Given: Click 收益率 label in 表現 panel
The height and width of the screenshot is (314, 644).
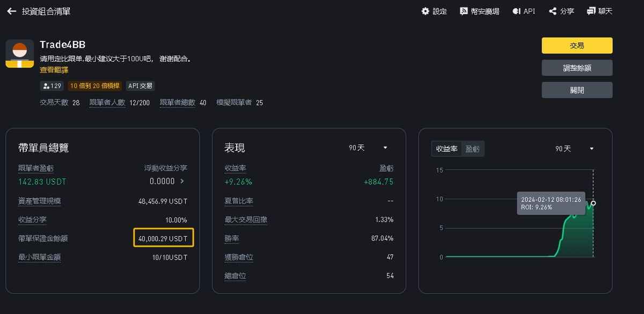Looking at the screenshot, I should click(x=235, y=168).
